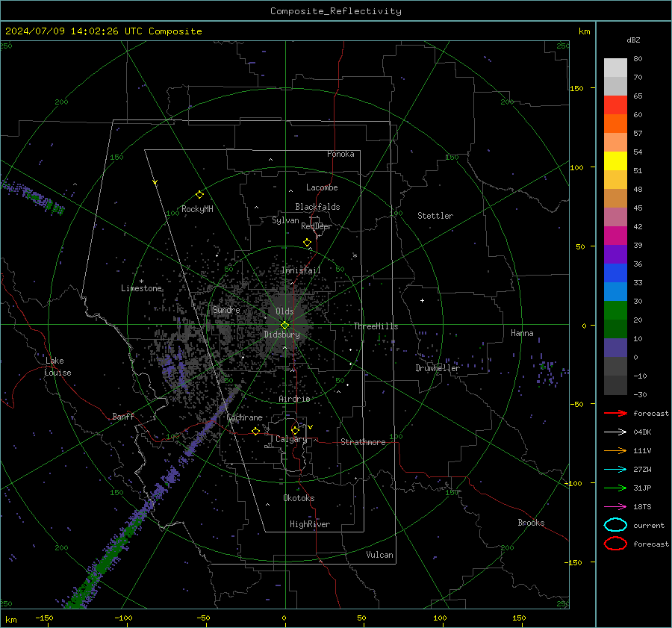
Task: Select the light gray 80 dBZ swatch
Action: 615,67
